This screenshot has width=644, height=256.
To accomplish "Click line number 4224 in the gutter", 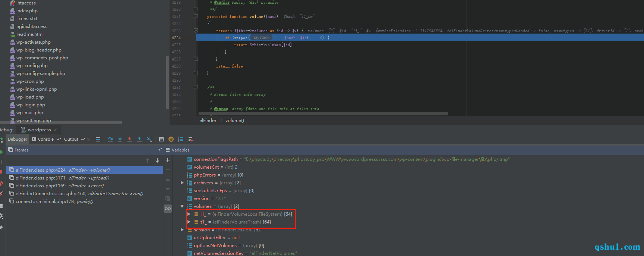I will 176,38.
